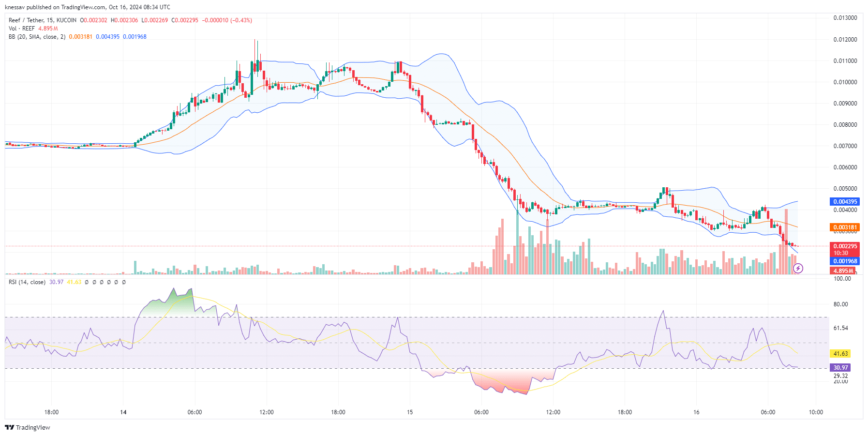This screenshot has width=868, height=436.
Task: Click the Vol legend value 4.895M
Action: 48,29
